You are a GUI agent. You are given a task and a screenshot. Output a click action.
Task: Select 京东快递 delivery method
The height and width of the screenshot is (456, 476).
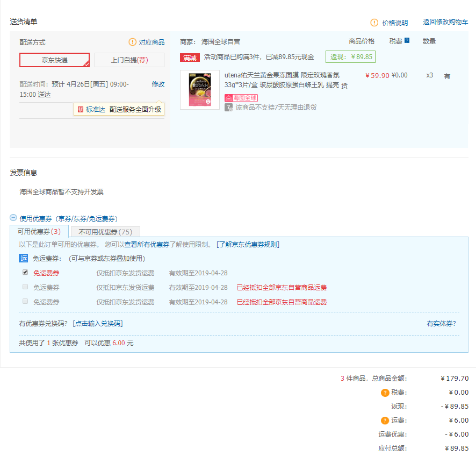(54, 60)
